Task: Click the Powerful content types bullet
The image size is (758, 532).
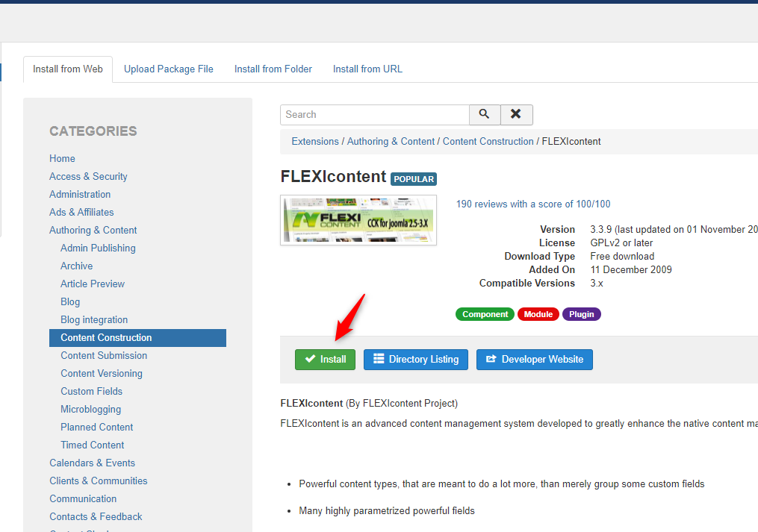Action: coord(502,484)
